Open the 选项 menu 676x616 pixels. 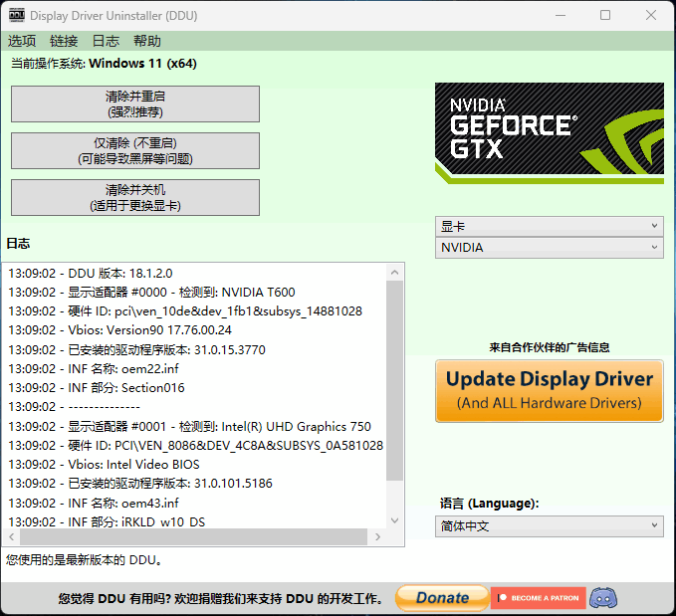coord(22,41)
